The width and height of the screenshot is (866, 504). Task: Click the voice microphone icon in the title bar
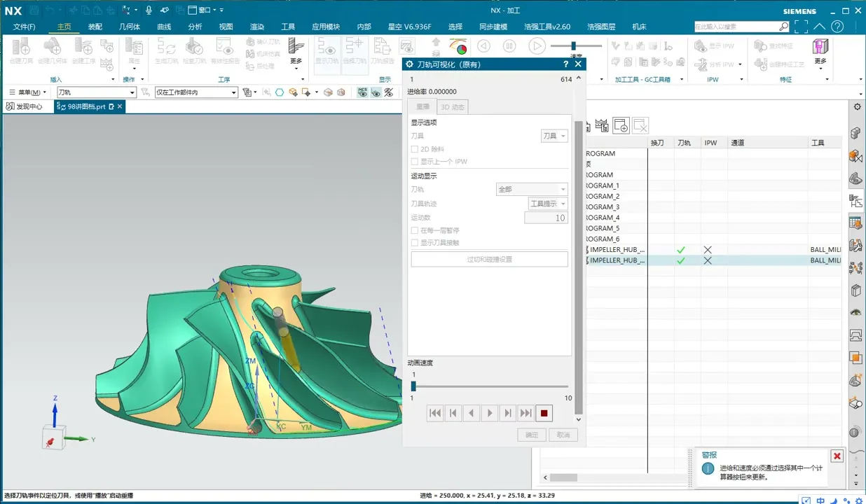pos(149,10)
